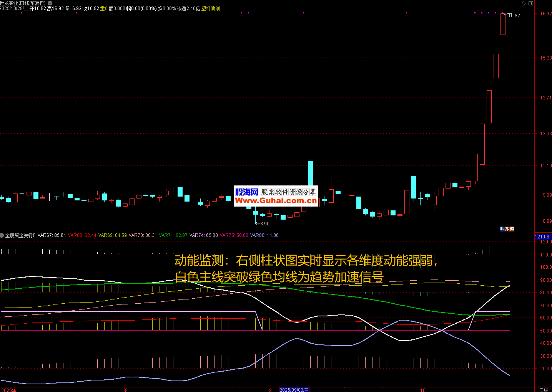Click the 金股资金先行F indicator name
The width and height of the screenshot is (552, 392).
coord(20,235)
